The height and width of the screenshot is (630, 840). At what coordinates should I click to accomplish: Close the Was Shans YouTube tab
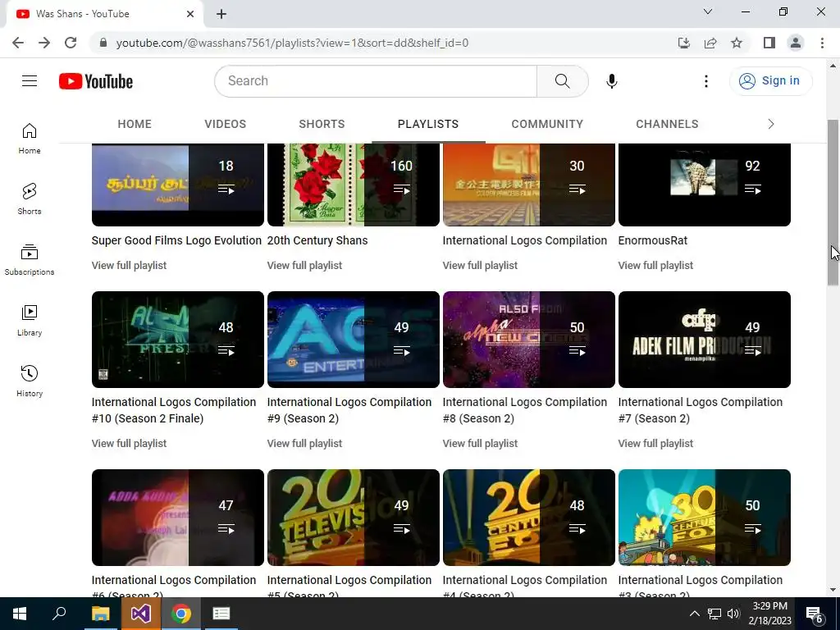click(x=190, y=14)
